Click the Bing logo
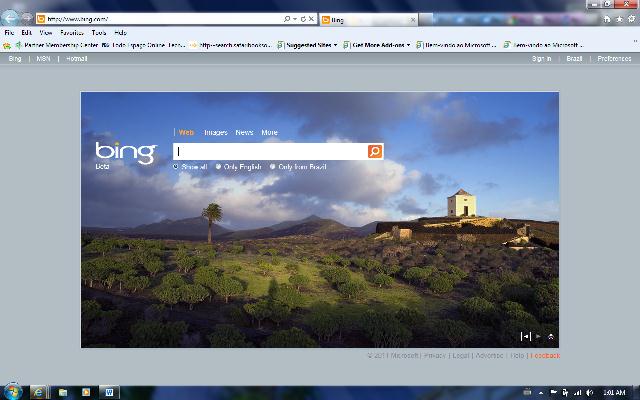Image resolution: width=640 pixels, height=400 pixels. [x=126, y=152]
